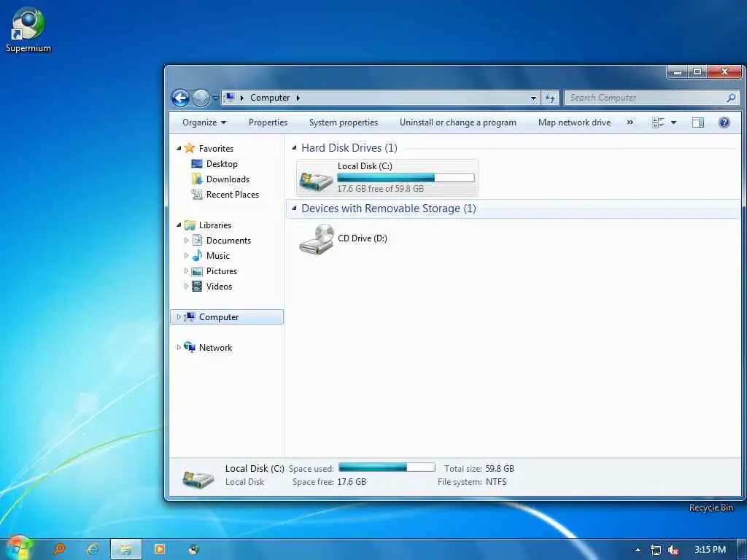Launch Windows Media Player from taskbar

(x=160, y=549)
